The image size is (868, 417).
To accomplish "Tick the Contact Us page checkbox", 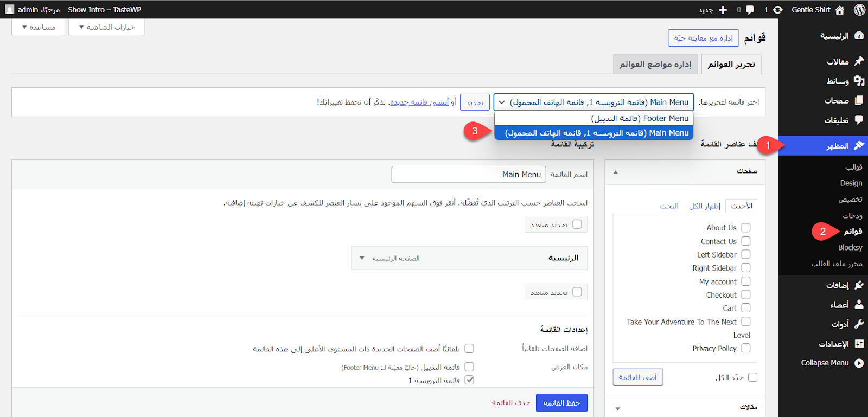I will pos(746,241).
